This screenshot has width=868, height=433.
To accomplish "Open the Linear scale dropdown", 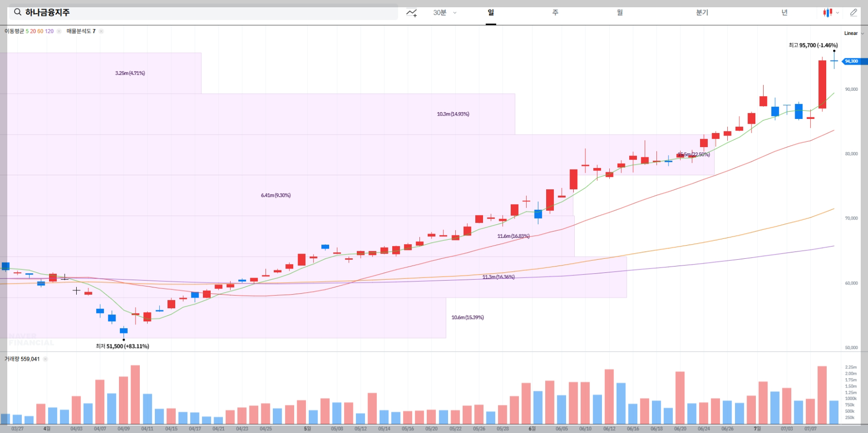I will (x=854, y=33).
